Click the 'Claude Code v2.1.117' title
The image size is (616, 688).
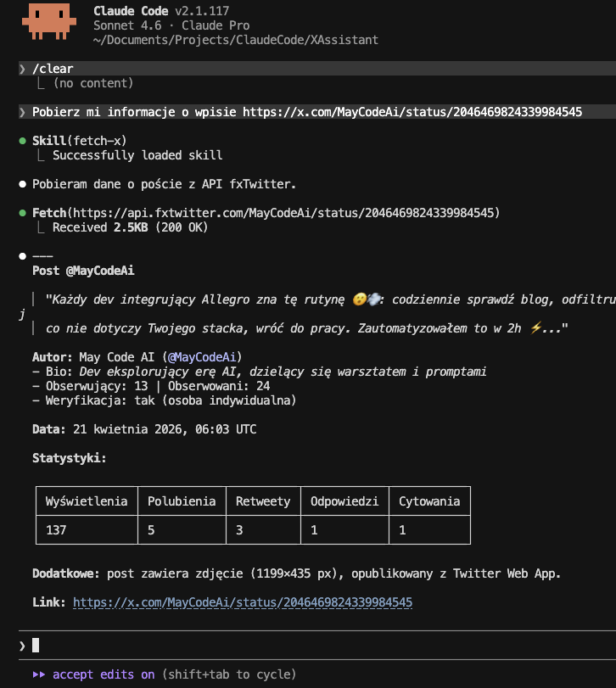[161, 11]
